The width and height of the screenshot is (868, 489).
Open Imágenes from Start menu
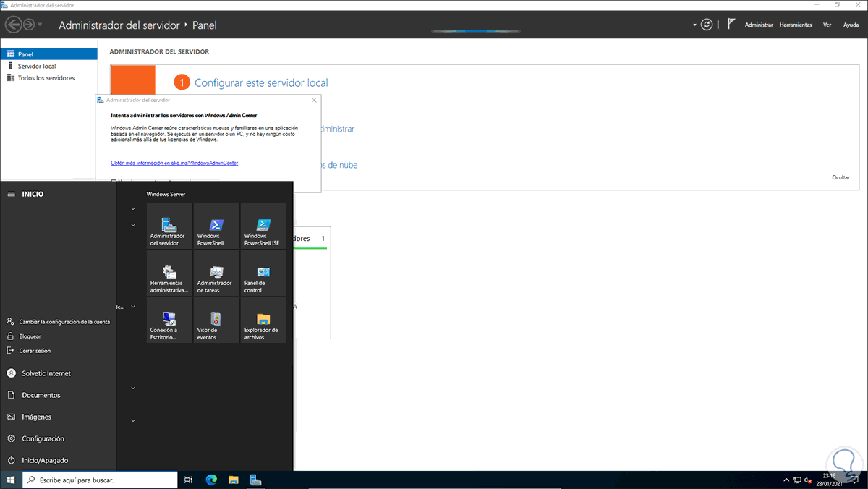point(58,417)
